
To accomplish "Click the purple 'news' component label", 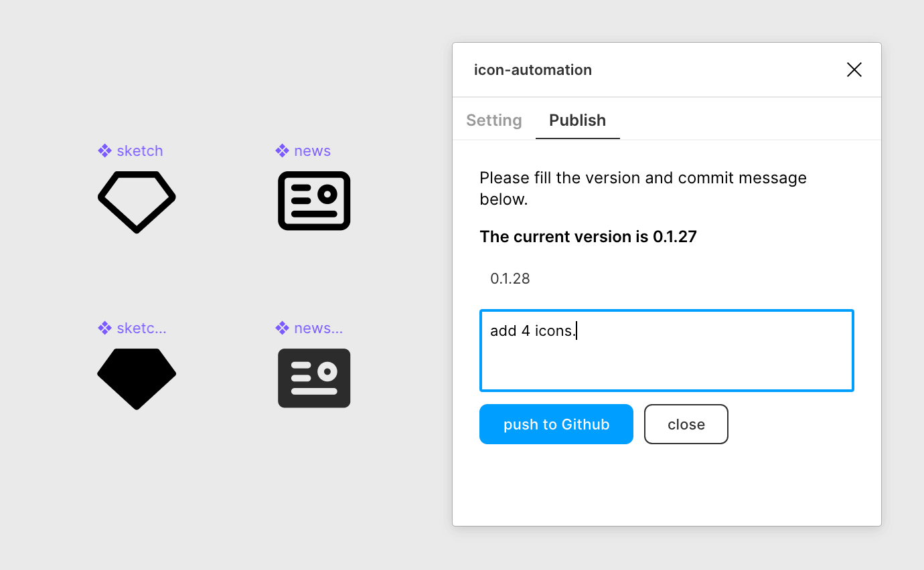I will [303, 151].
